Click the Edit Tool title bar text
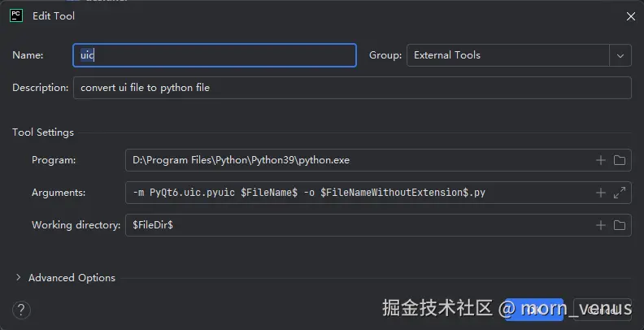 point(54,16)
